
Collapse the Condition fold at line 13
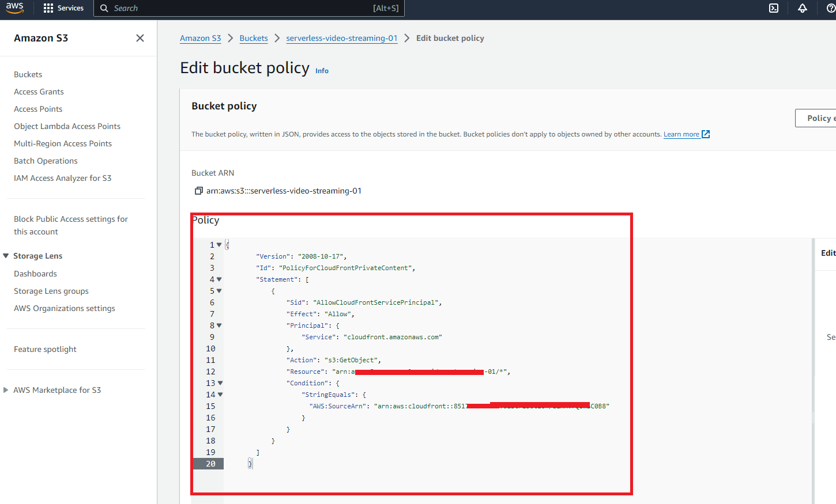220,383
